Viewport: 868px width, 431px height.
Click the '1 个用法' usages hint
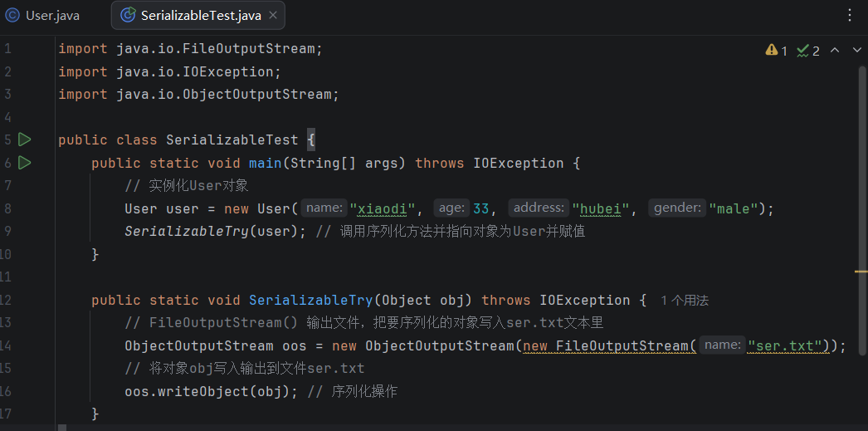point(685,301)
